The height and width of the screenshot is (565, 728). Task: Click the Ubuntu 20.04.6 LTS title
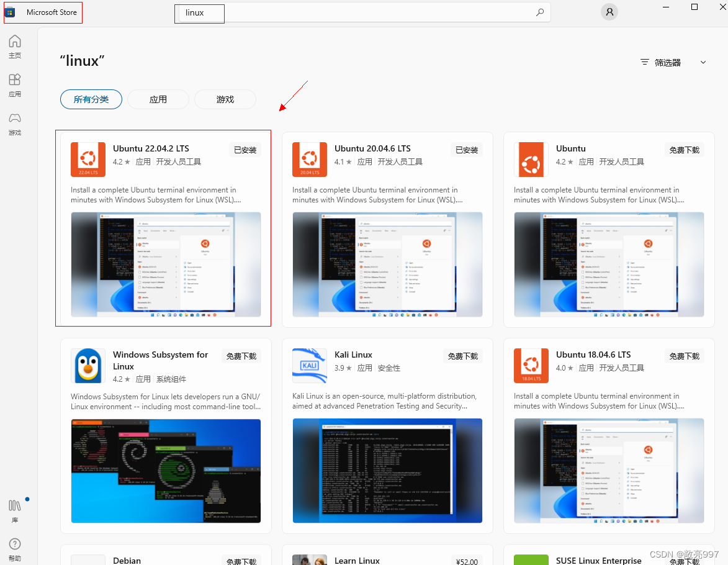click(372, 148)
